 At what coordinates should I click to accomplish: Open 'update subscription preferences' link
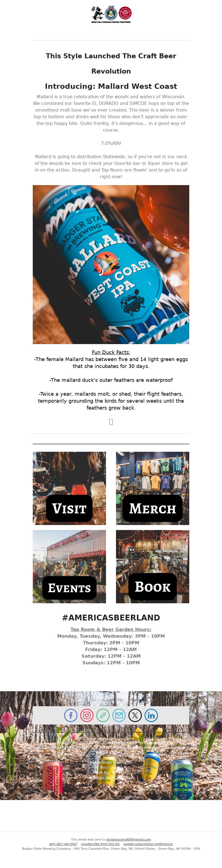[148, 844]
